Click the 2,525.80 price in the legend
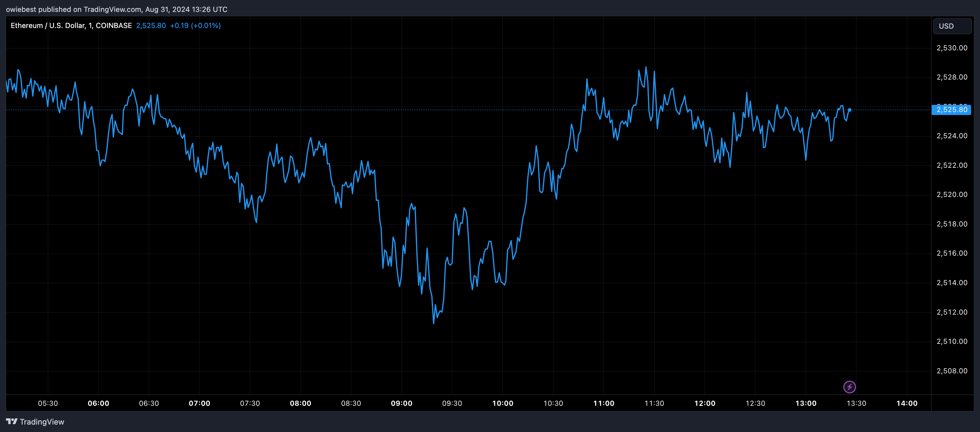Image resolution: width=980 pixels, height=432 pixels. [151, 25]
